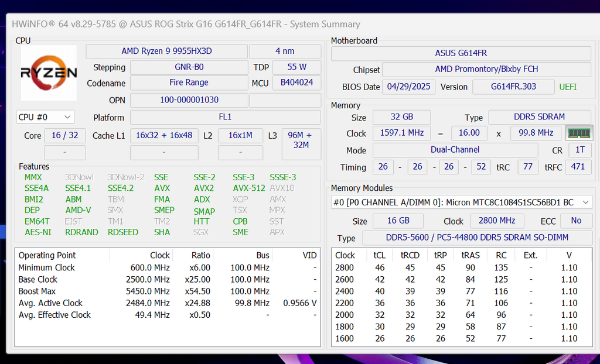Click the green memory module icon
The height and width of the screenshot is (364, 600).
pyautogui.click(x=579, y=133)
